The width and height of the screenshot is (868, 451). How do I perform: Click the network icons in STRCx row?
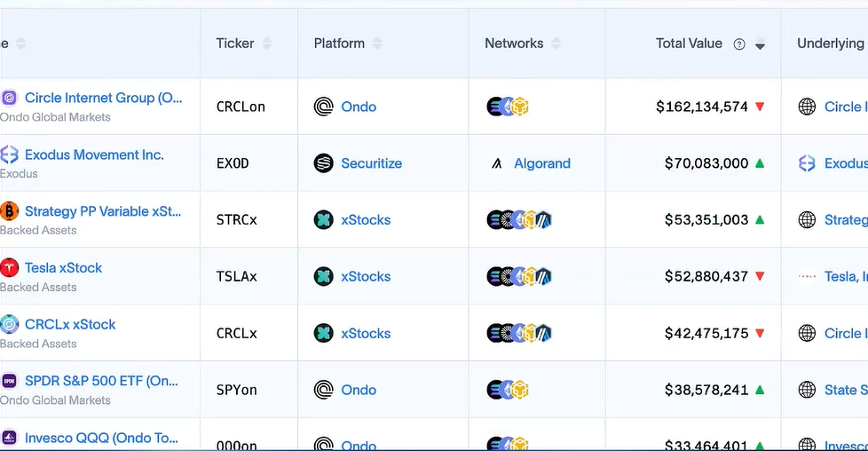[519, 220]
